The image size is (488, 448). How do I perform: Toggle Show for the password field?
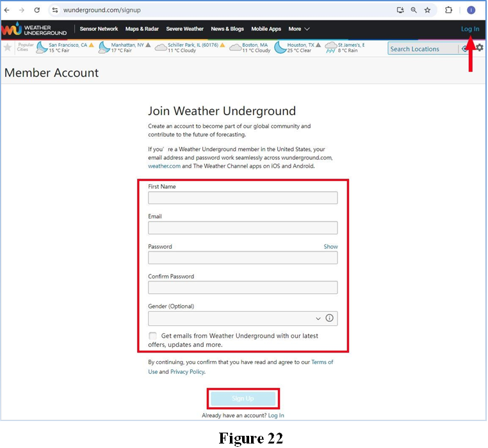pyautogui.click(x=330, y=246)
